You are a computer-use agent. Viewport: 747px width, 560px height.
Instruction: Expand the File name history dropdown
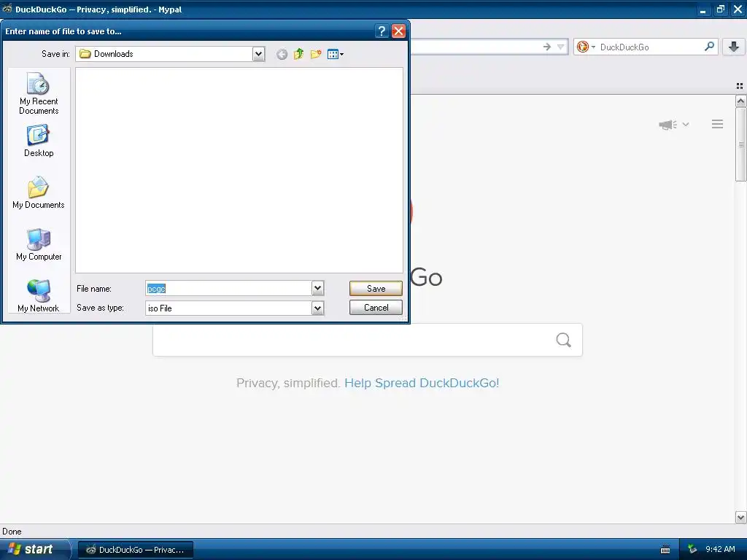[x=318, y=288]
